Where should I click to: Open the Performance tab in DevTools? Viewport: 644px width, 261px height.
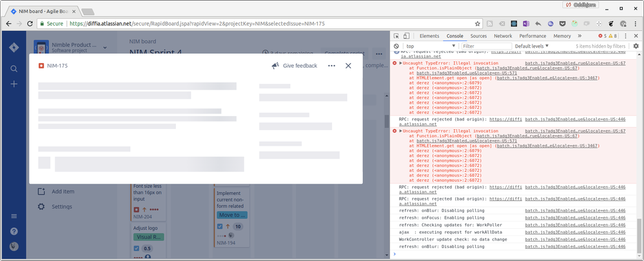pyautogui.click(x=532, y=36)
